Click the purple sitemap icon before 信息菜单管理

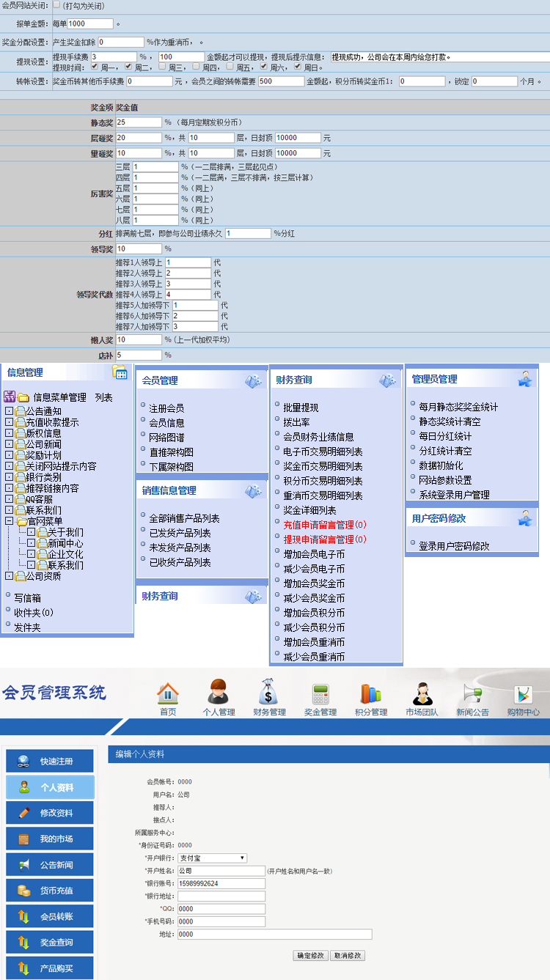(10, 397)
